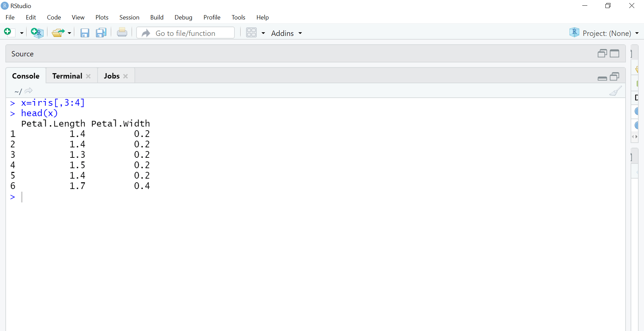Open the workspace panes grid icon
644x331 pixels.
point(251,33)
